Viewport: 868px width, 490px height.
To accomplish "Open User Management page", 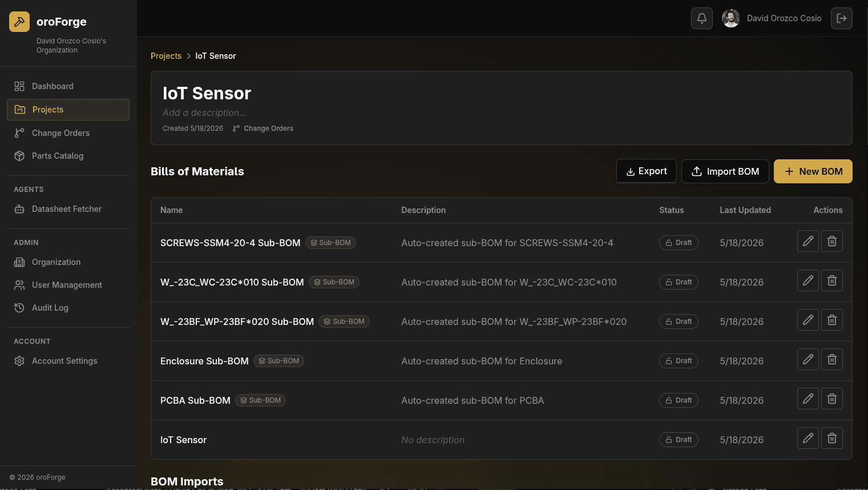I will click(x=68, y=285).
